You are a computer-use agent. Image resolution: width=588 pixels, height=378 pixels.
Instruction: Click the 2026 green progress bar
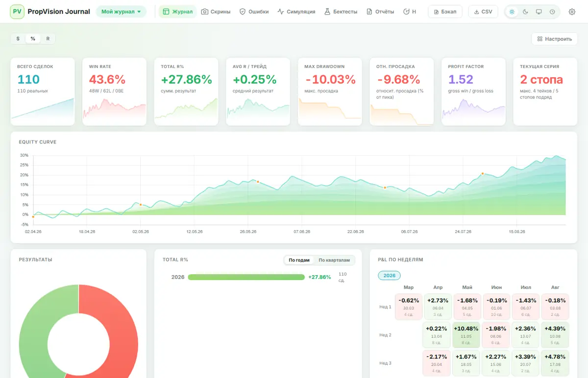coord(246,277)
